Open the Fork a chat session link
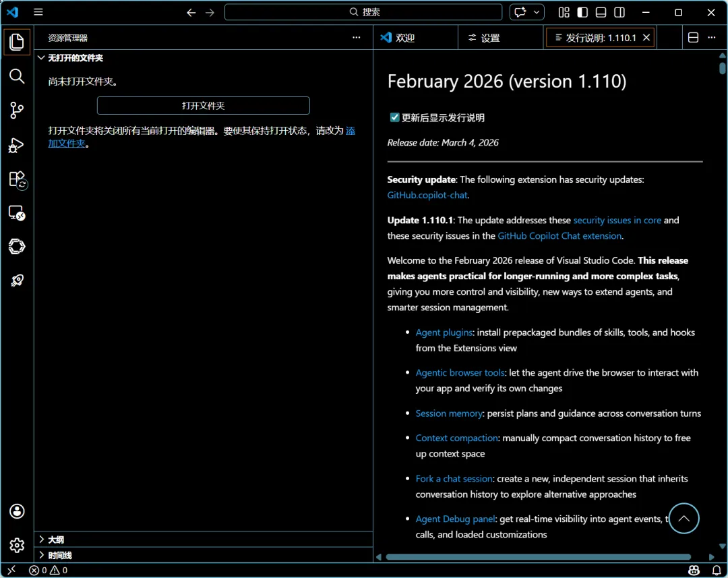The image size is (728, 578). click(454, 479)
